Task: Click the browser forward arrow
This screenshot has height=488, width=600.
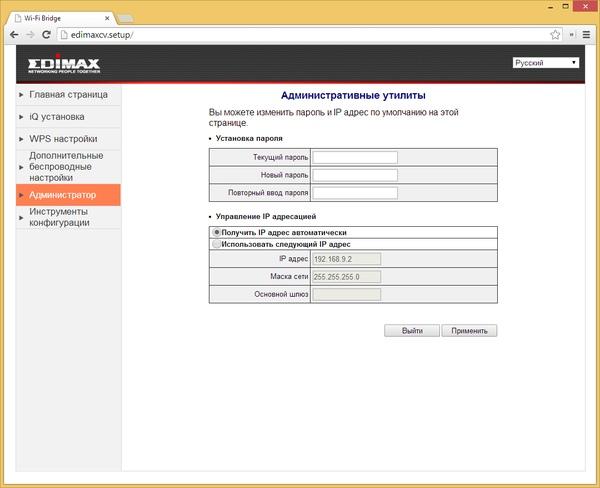Action: coord(30,35)
